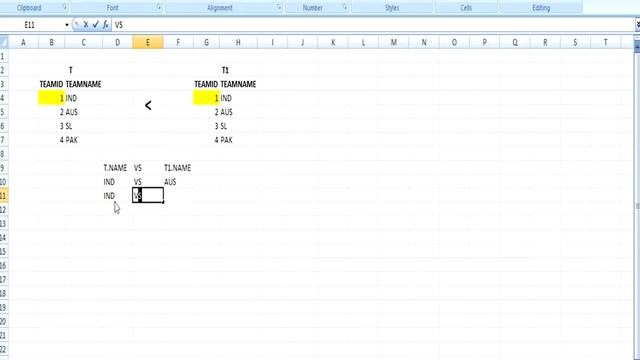Select column F header

(178, 42)
